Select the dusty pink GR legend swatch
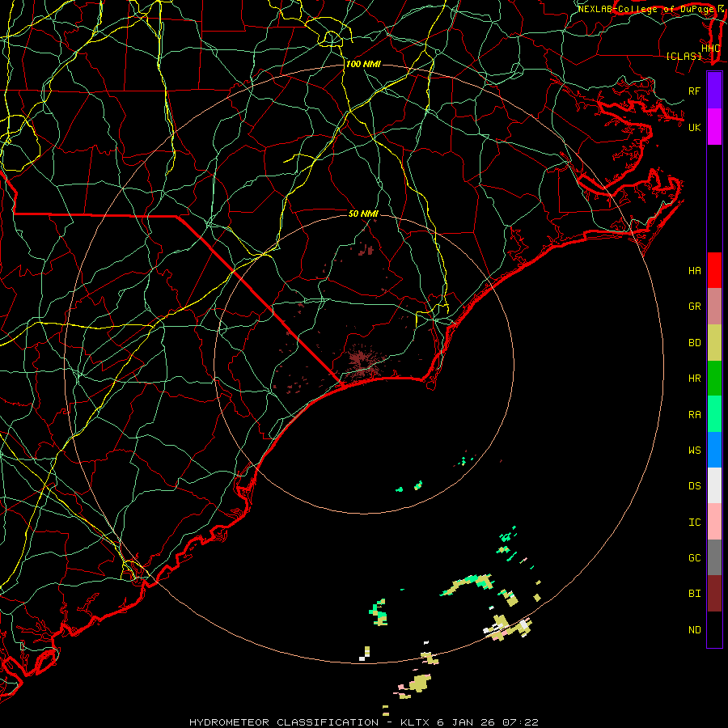 coord(714,307)
